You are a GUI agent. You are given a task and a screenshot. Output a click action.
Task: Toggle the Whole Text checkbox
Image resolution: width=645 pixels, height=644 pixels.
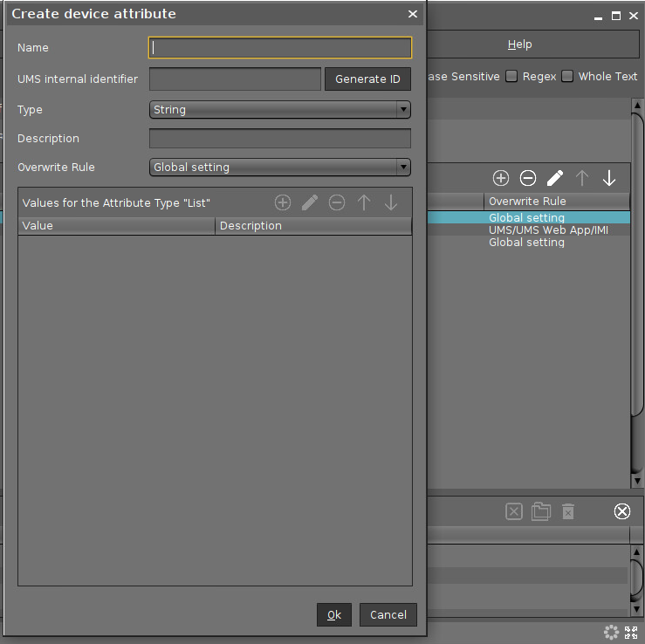(x=567, y=77)
